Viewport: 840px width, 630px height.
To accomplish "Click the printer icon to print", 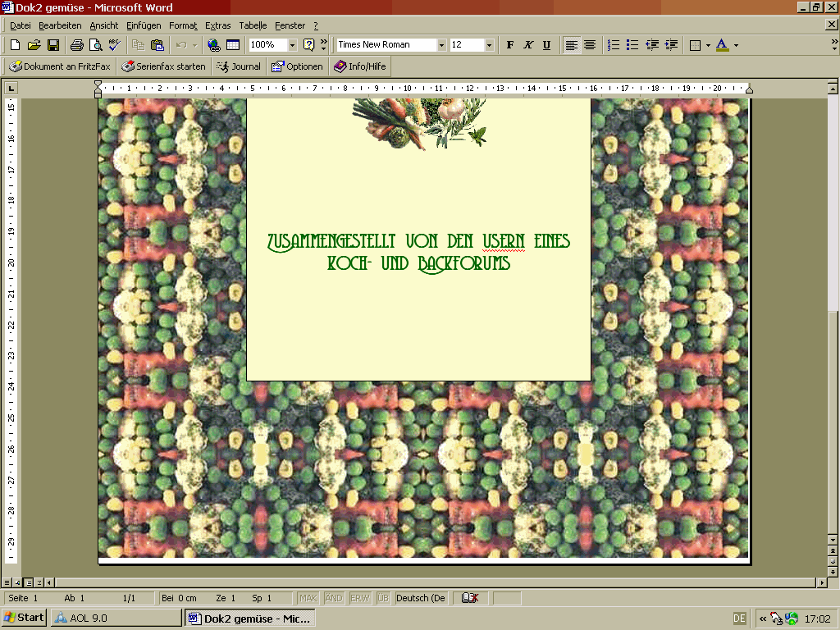I will (76, 45).
